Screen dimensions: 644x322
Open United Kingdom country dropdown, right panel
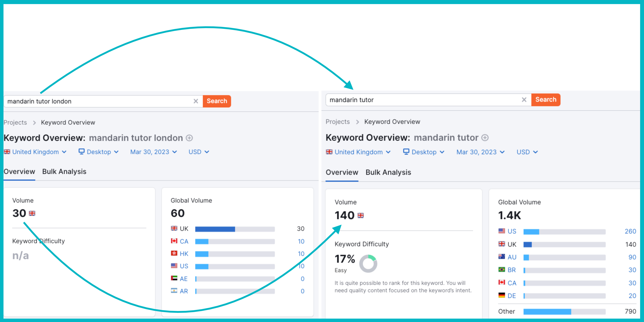click(x=358, y=152)
